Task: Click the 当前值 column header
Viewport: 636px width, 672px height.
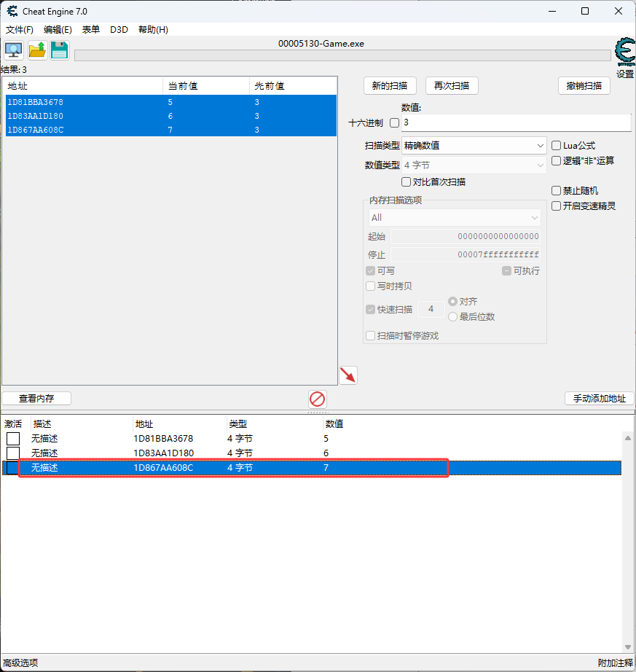Action: [206, 86]
